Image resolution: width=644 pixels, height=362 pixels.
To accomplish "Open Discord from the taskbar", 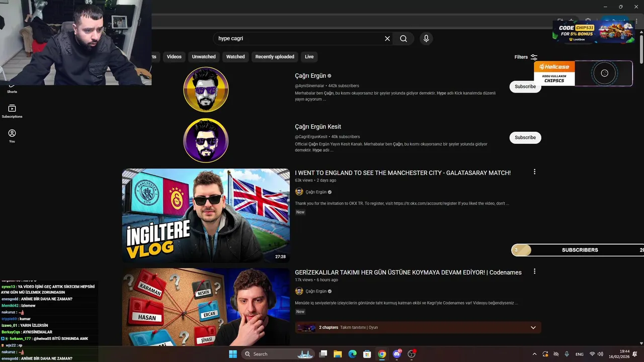I will click(397, 354).
